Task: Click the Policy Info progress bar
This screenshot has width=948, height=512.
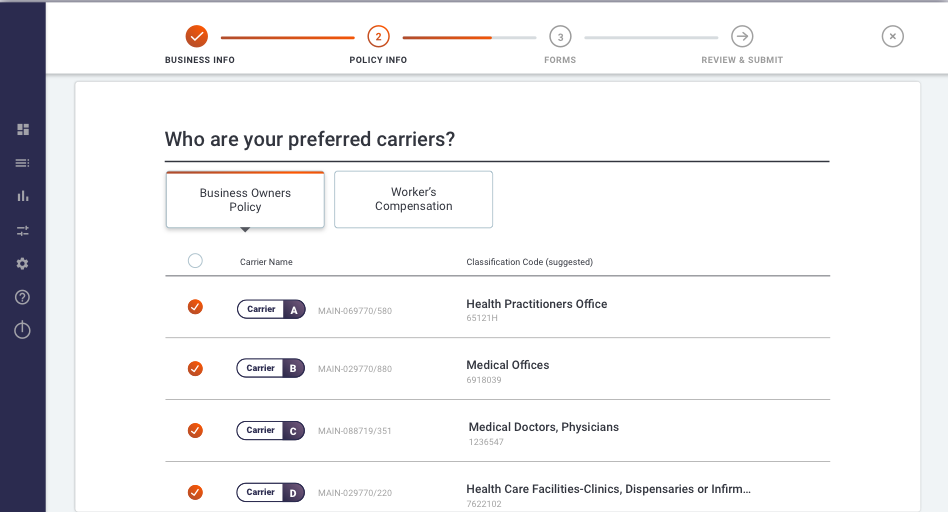Action: tap(469, 37)
